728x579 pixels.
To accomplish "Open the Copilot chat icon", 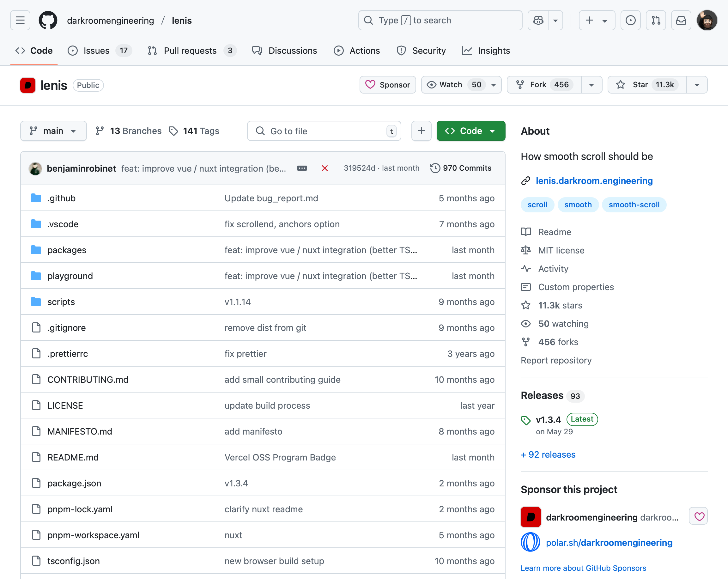I will [538, 20].
